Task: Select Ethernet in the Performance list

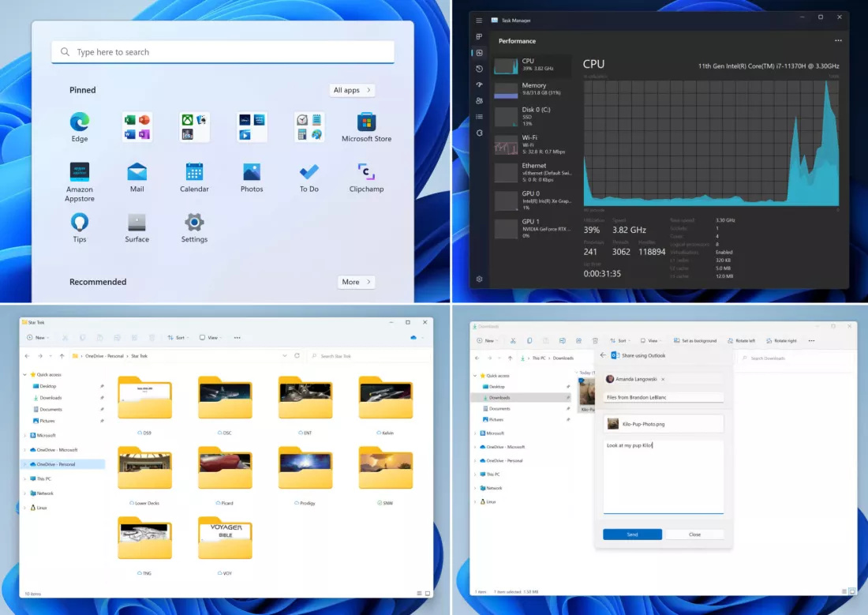Action: coord(533,172)
